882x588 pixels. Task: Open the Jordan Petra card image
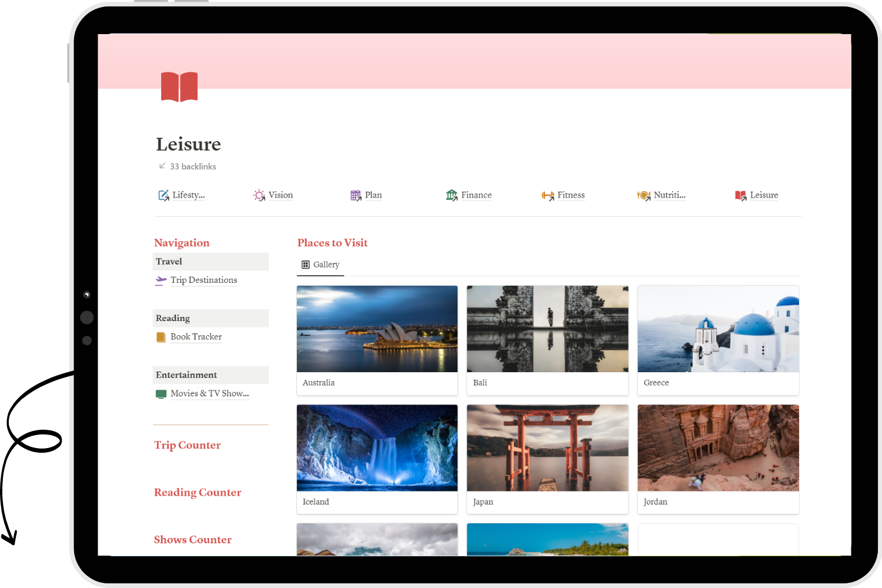[718, 448]
